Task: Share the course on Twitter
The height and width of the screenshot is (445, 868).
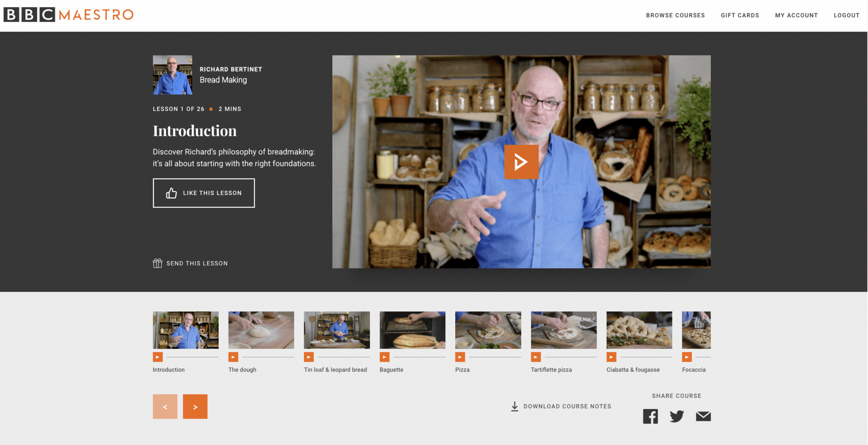Action: coord(677,416)
